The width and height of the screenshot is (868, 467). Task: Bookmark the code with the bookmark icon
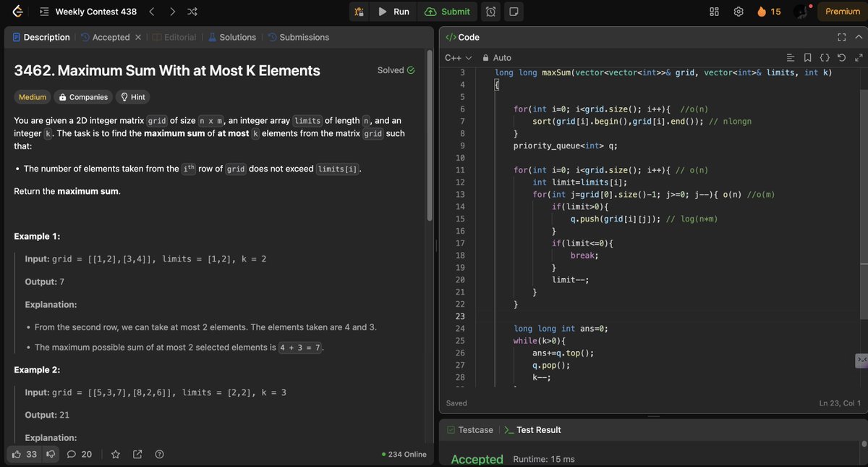click(x=807, y=58)
